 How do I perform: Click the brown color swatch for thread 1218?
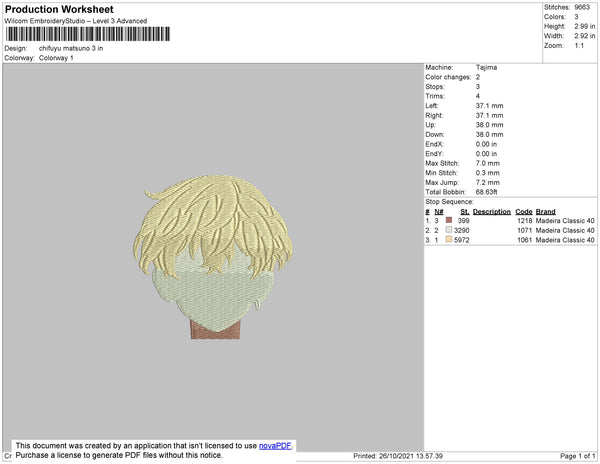[x=449, y=220]
